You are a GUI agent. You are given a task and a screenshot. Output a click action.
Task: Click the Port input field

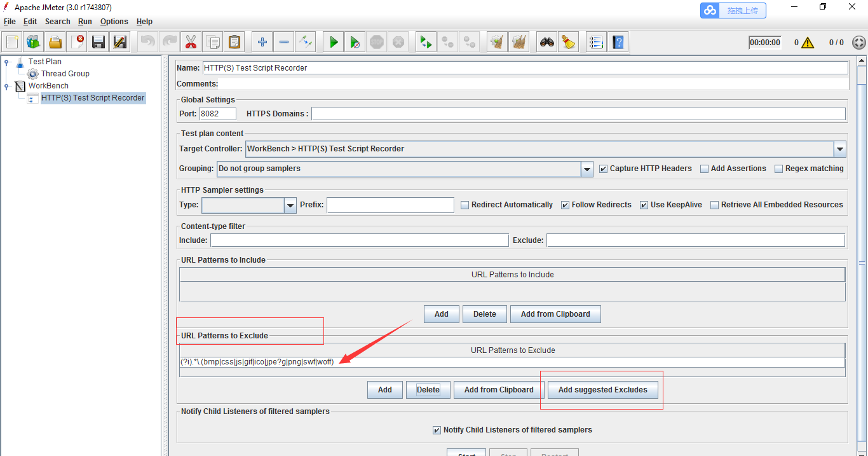[218, 114]
